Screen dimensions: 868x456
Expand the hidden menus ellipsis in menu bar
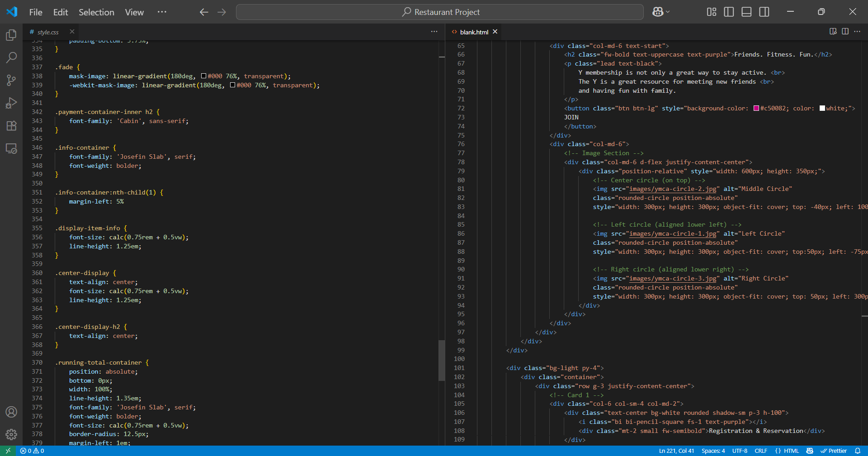[x=162, y=12]
